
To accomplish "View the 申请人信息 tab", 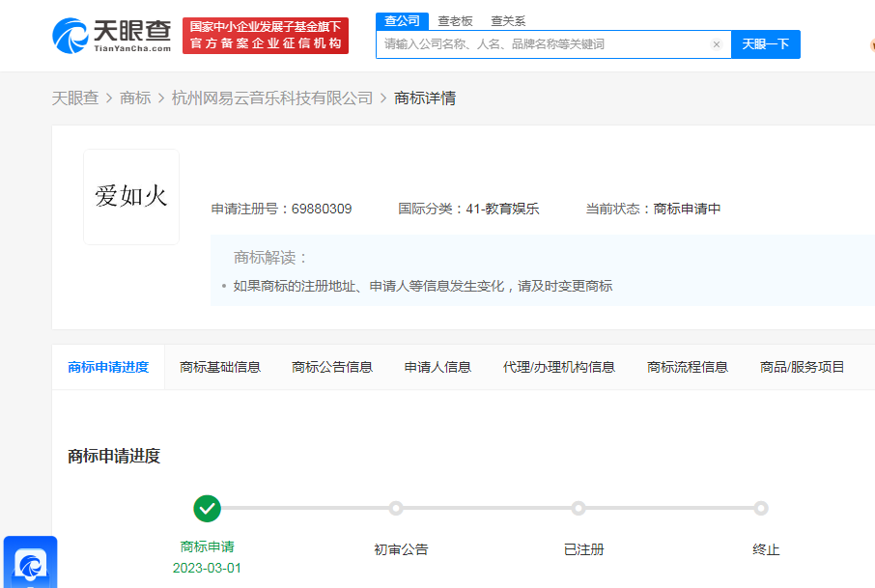I will coord(437,367).
